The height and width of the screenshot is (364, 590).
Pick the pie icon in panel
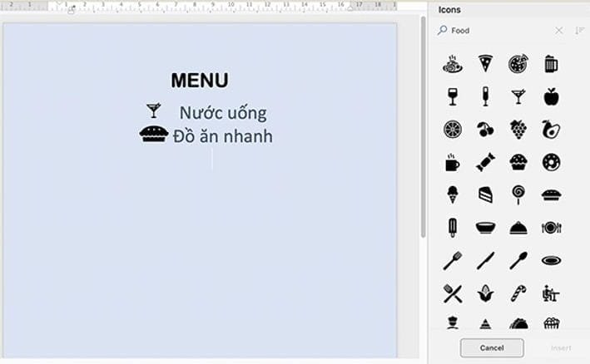551,195
